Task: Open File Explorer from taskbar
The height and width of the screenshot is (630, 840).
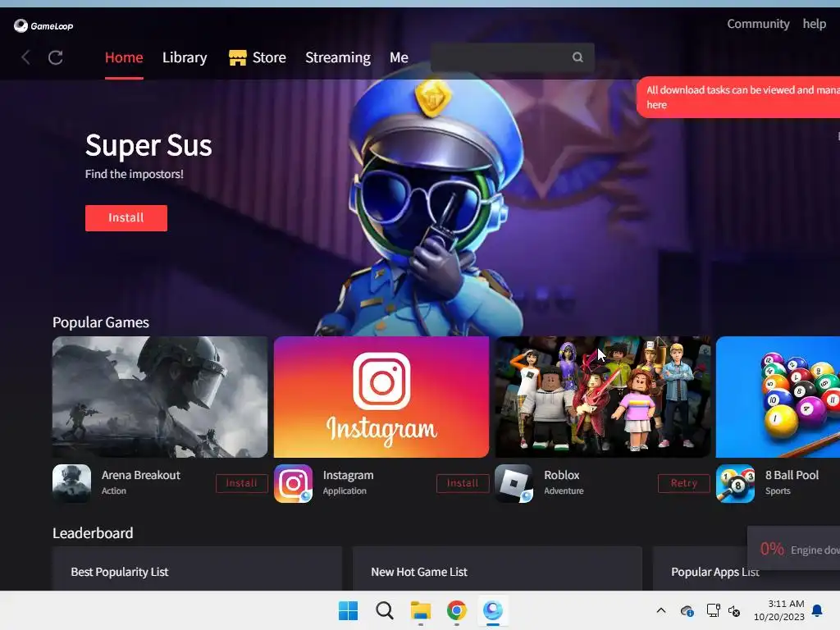Action: pos(421,610)
